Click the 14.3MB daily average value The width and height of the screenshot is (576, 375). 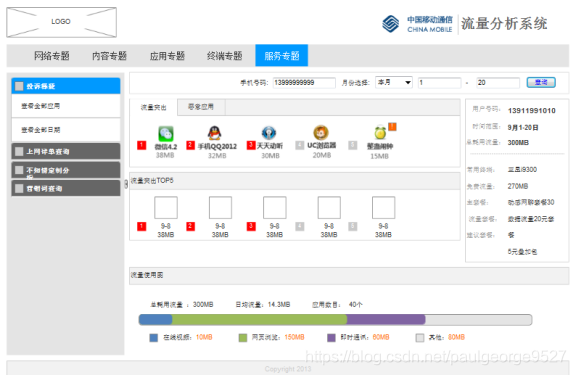[279, 304]
